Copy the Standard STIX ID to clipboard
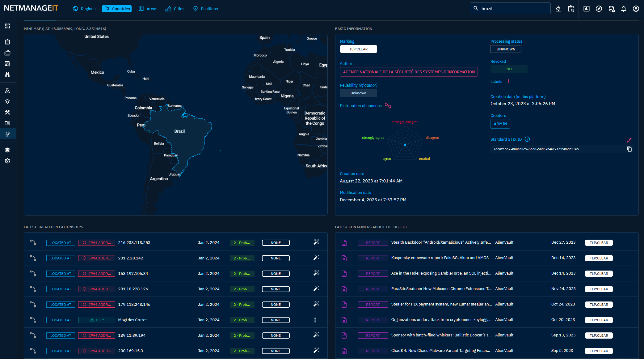This screenshot has height=359, width=644. tap(629, 149)
